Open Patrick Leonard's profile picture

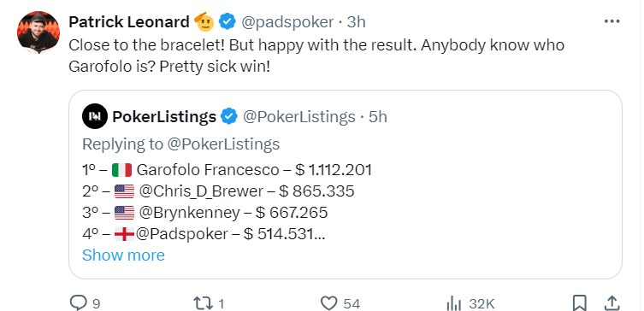[38, 32]
